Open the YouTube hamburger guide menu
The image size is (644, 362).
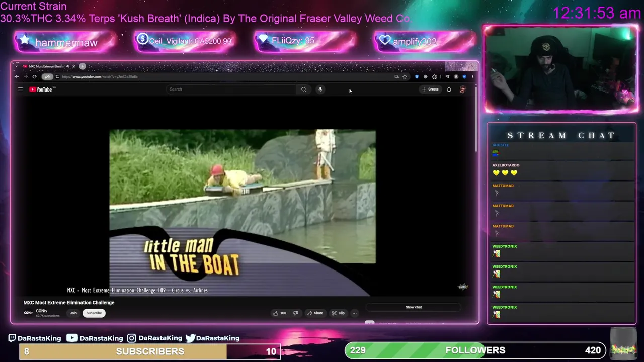coord(20,89)
